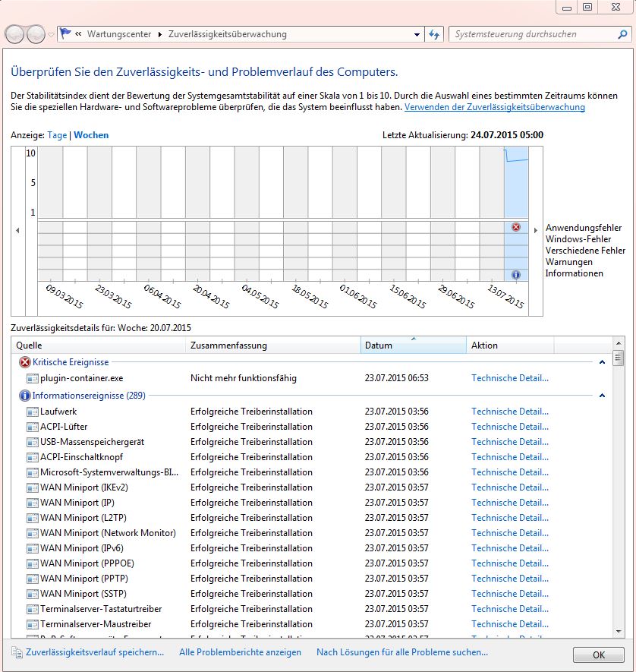Screen dimensions: 636x672
Task: Click the Back navigation arrow button
Action: [x=14, y=34]
